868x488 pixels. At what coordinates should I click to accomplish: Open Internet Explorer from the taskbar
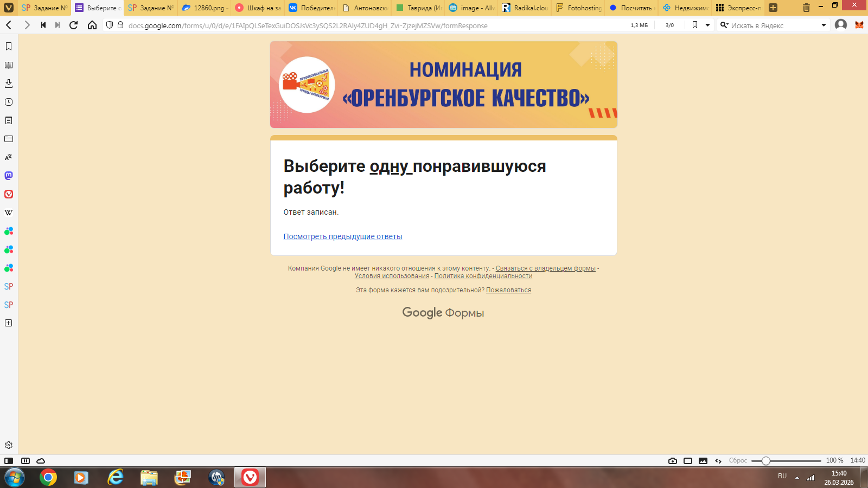[116, 478]
